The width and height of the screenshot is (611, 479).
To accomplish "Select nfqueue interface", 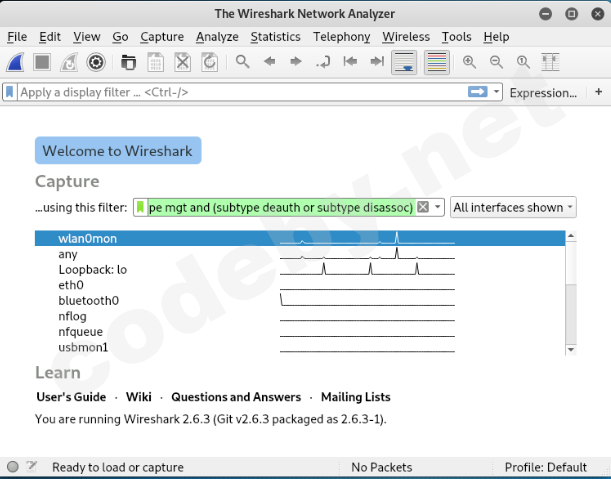I will 300,332.
